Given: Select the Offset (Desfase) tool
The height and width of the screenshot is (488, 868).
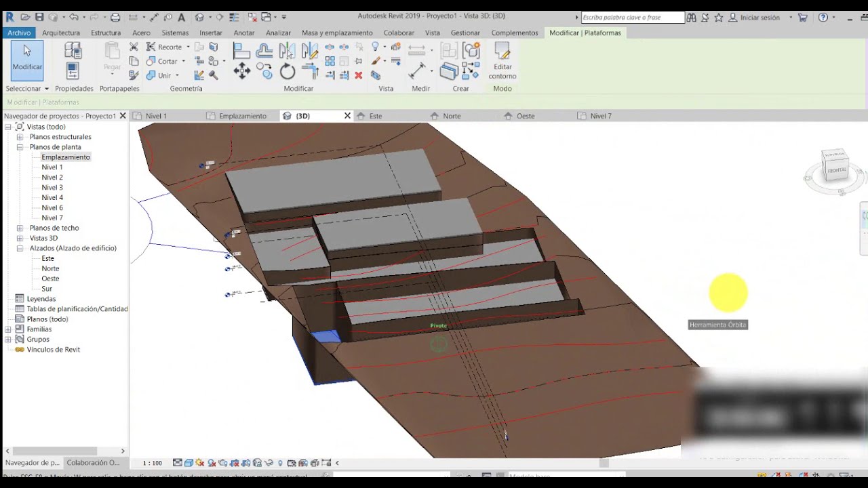Looking at the screenshot, I should [x=264, y=50].
